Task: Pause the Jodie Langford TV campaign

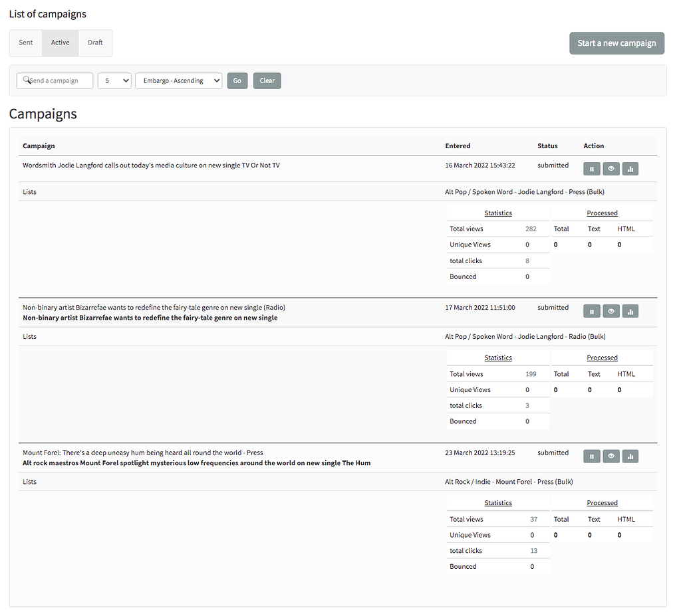Action: pyautogui.click(x=591, y=168)
